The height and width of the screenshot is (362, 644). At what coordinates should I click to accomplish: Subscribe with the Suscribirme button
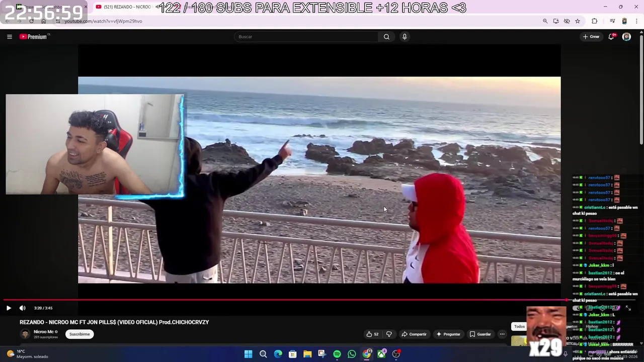[79, 334]
